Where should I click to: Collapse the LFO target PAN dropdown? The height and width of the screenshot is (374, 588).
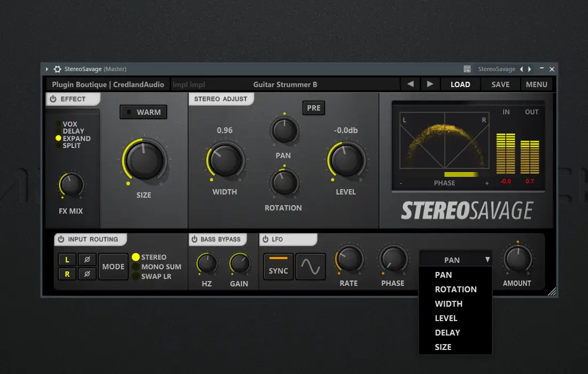pyautogui.click(x=455, y=260)
